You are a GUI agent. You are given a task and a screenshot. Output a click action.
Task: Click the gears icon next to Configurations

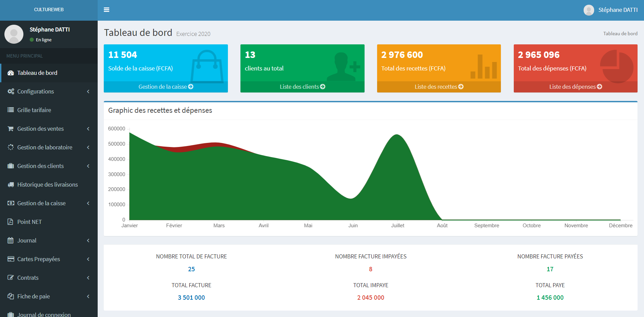11,91
